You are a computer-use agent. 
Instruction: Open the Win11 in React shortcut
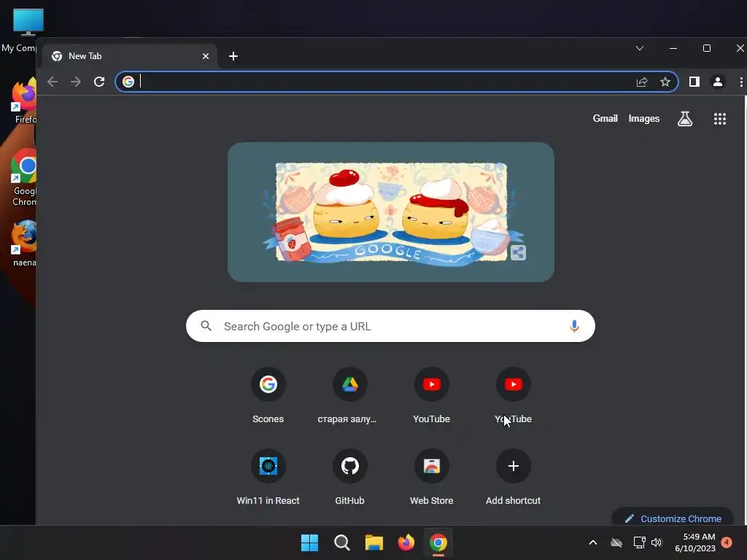[268, 477]
